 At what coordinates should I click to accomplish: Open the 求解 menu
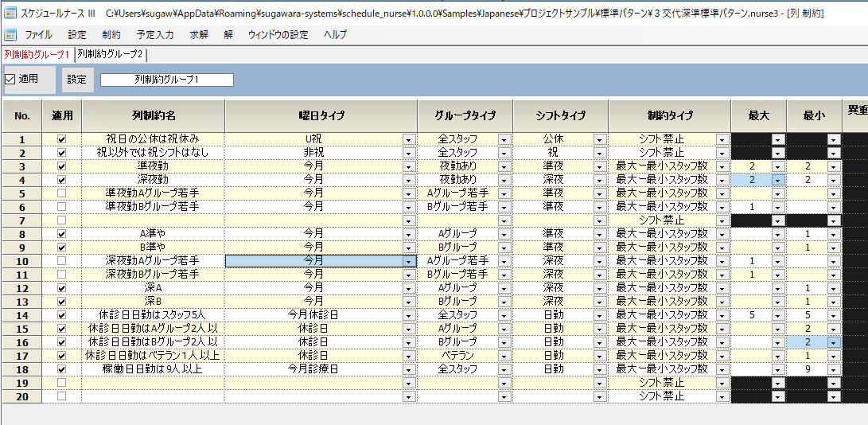coord(199,35)
